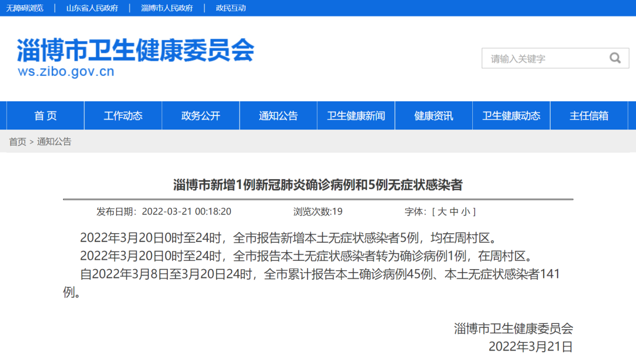Click the search magnifier icon
Viewport: 636px width, 364px height.
click(615, 58)
